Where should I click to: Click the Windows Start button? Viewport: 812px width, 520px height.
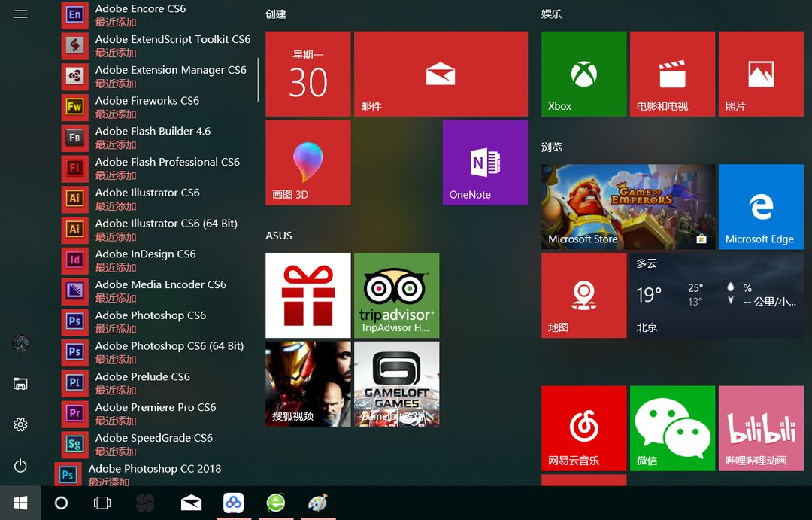pyautogui.click(x=20, y=503)
